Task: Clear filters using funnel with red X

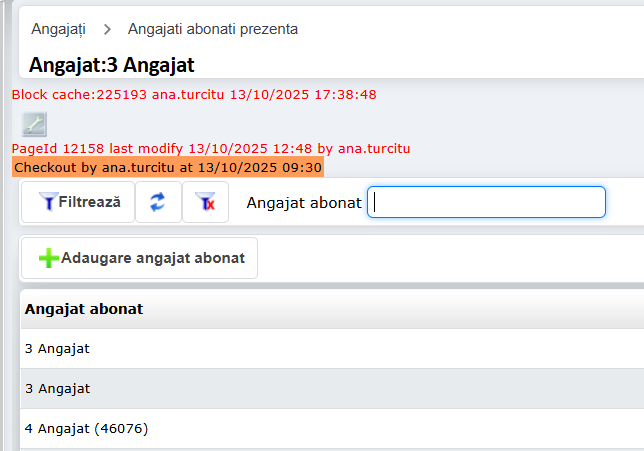Action: point(206,202)
